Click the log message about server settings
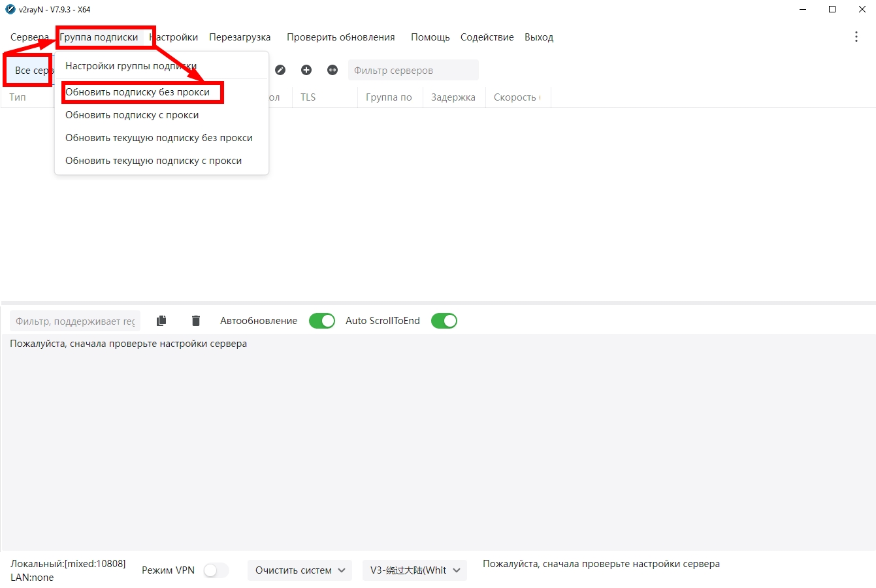 coord(128,344)
